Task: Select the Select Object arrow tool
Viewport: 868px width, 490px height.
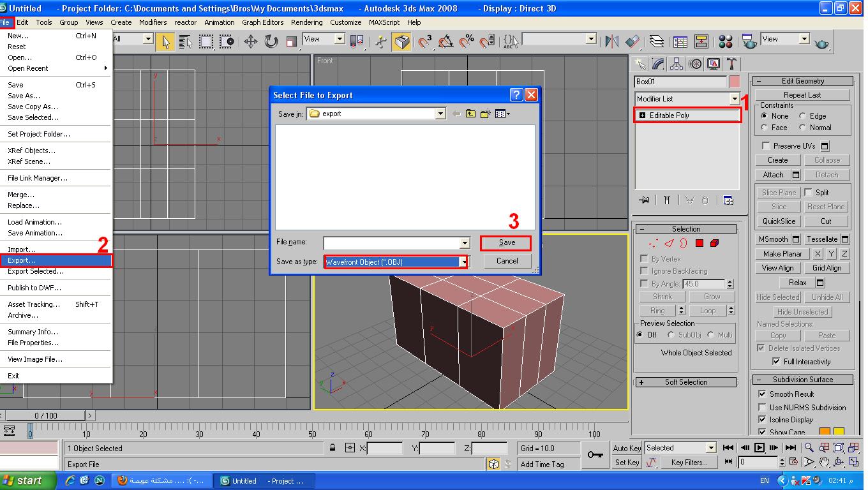Action: pyautogui.click(x=165, y=41)
